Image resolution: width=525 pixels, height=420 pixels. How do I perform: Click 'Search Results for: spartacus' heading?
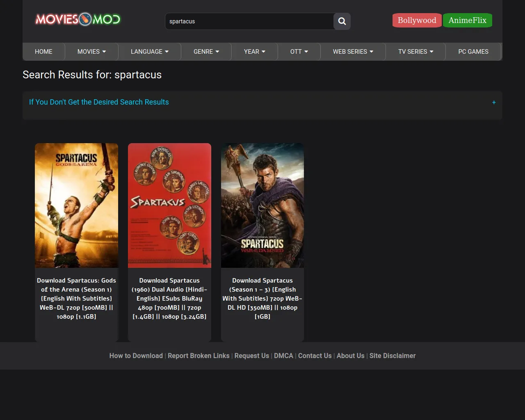(x=92, y=75)
